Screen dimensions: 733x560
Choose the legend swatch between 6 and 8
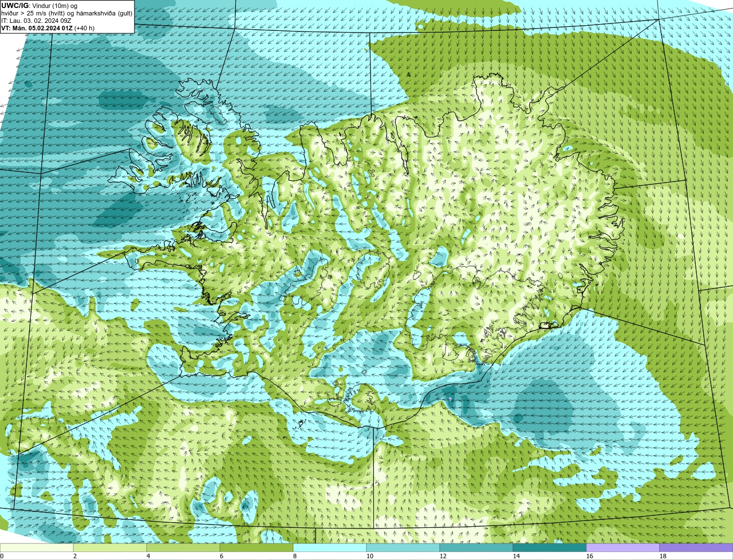pyautogui.click(x=257, y=548)
